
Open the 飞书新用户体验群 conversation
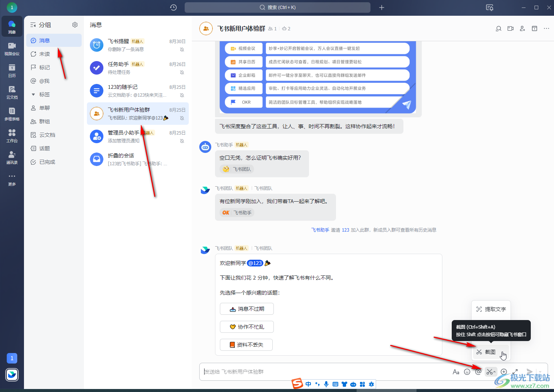pos(138,114)
